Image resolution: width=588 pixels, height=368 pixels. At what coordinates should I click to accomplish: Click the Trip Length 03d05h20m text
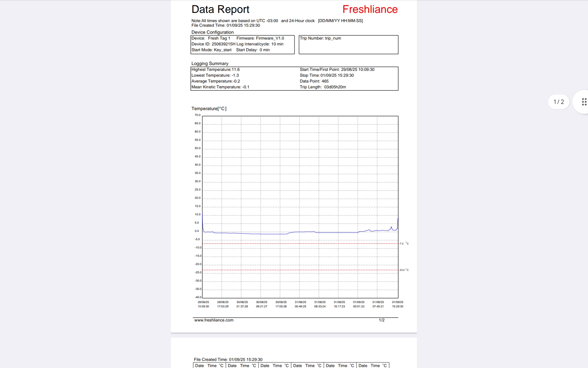[323, 87]
